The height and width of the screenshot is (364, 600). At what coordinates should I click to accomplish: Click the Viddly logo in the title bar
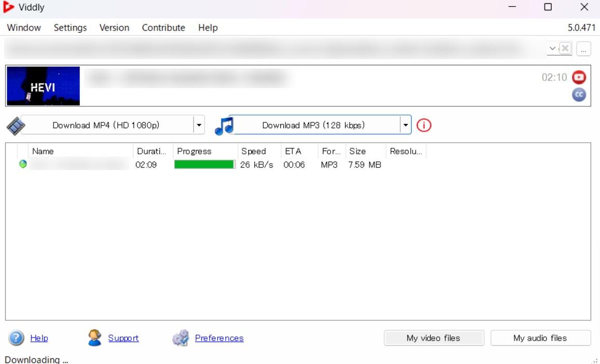[8, 7]
